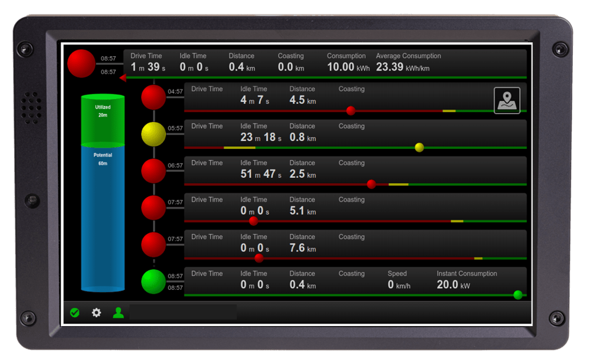Click red slider marker on 7.6 km row
The width and height of the screenshot is (593, 364).
(x=259, y=258)
